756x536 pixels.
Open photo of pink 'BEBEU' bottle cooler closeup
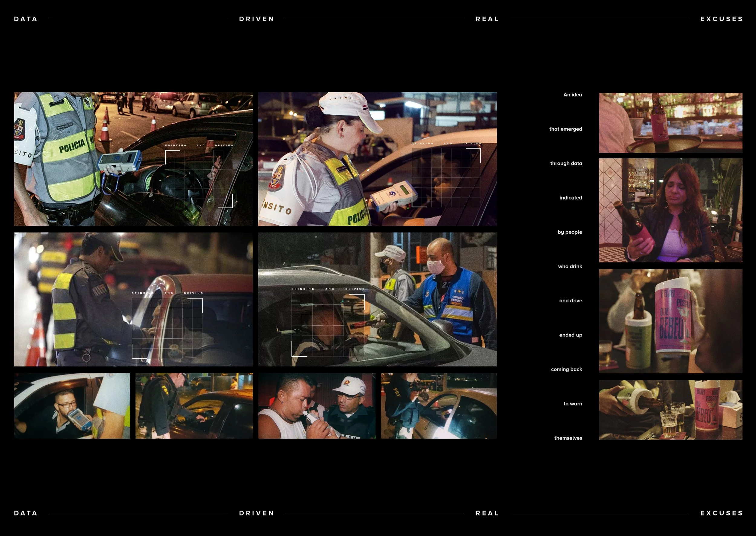tap(670, 321)
